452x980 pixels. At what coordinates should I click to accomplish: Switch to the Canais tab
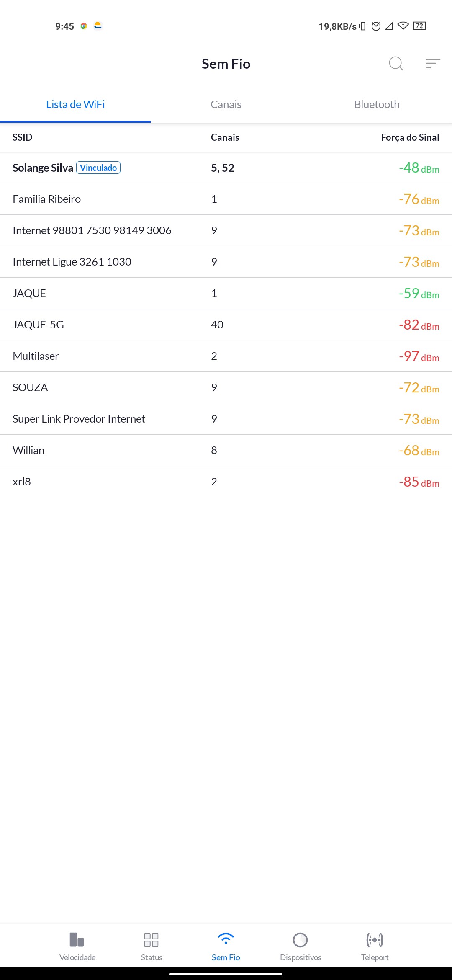coord(226,104)
